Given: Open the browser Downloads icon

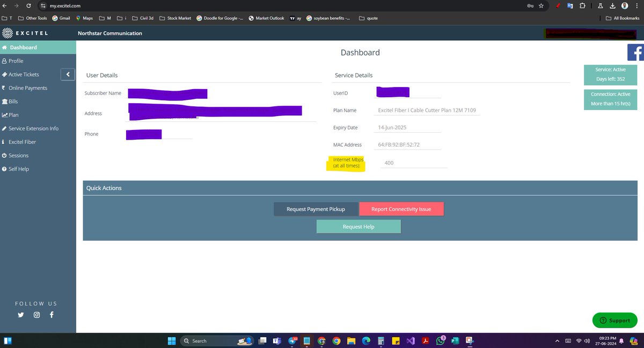Looking at the screenshot, I should click(612, 5).
